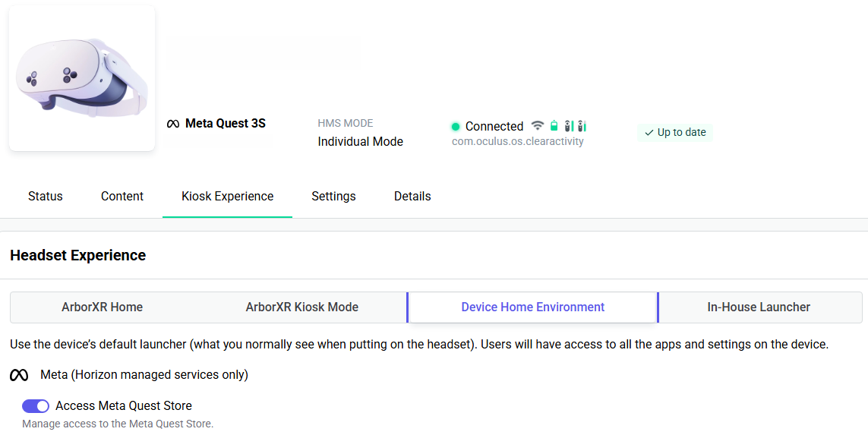Open the Settings tab

click(x=334, y=197)
